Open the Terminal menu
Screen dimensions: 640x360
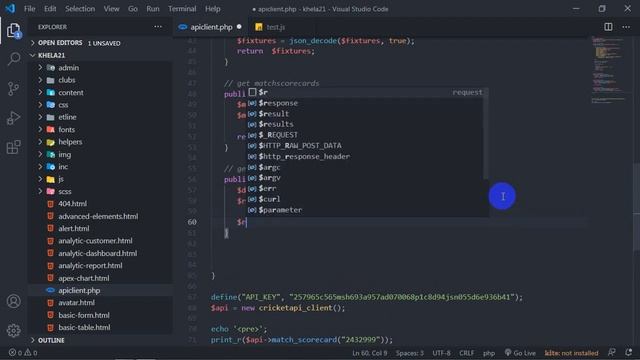(182, 9)
